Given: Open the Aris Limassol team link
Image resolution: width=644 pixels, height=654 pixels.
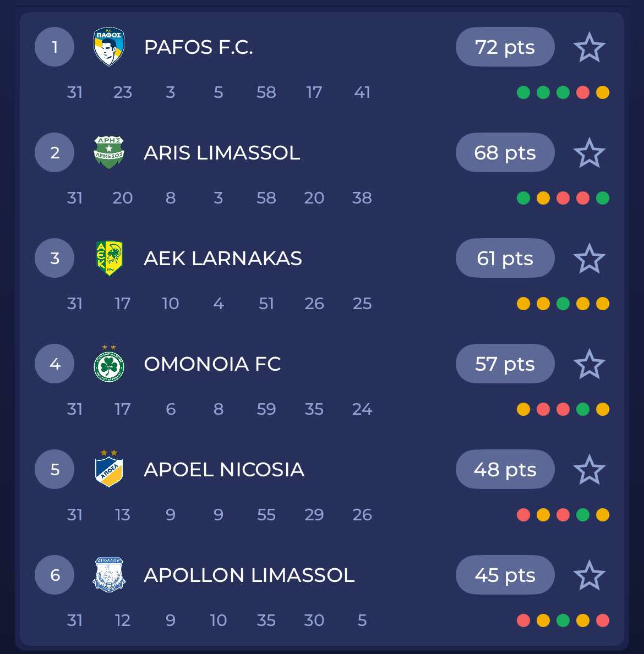Looking at the screenshot, I should click(x=222, y=153).
